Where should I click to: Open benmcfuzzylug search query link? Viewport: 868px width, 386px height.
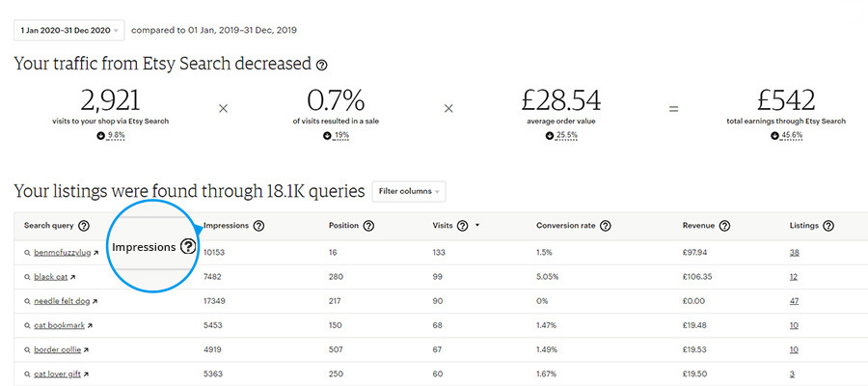[x=62, y=253]
